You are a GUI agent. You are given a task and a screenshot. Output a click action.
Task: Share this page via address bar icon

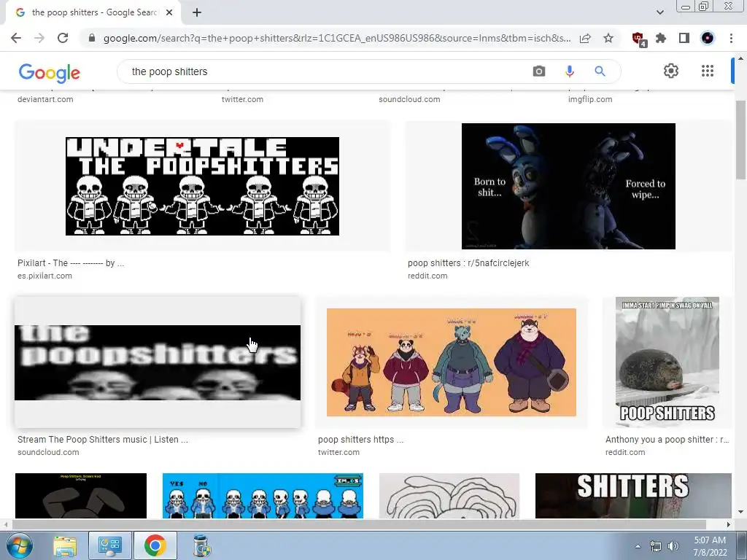coord(585,38)
